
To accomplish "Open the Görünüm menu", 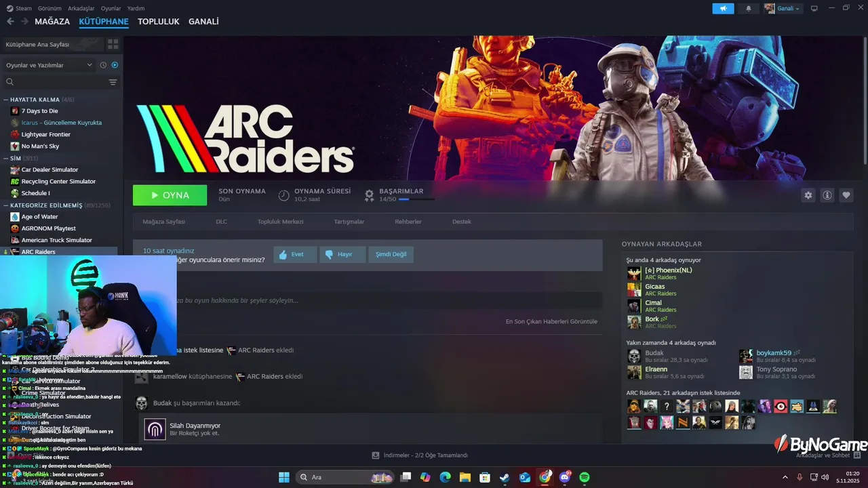I will pyautogui.click(x=50, y=8).
